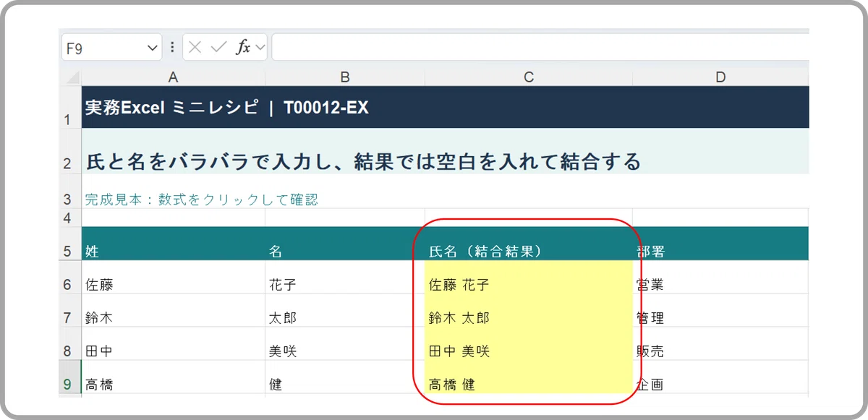Click result cell '田中 美咲'

[529, 344]
